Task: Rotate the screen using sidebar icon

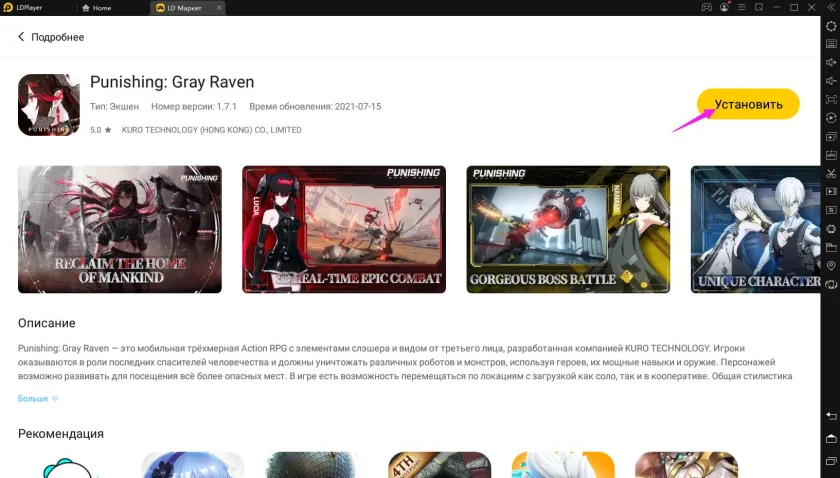Action: coord(831,284)
